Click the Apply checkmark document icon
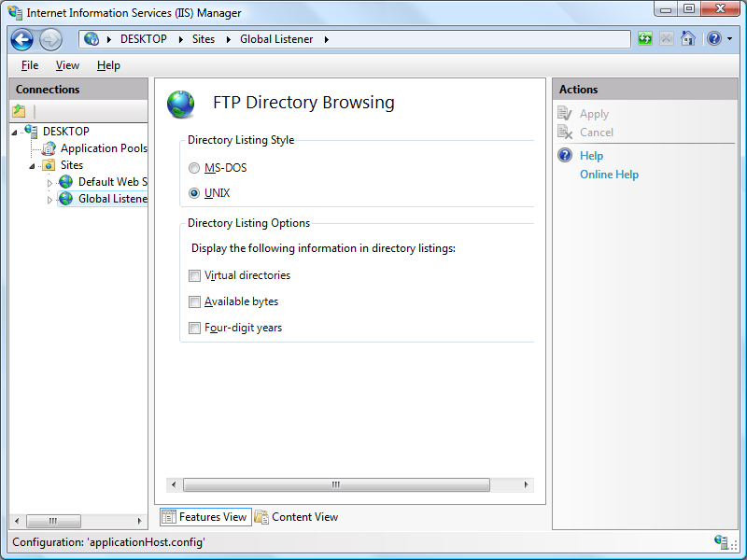Screen dimensions: 747x560 pyautogui.click(x=565, y=113)
